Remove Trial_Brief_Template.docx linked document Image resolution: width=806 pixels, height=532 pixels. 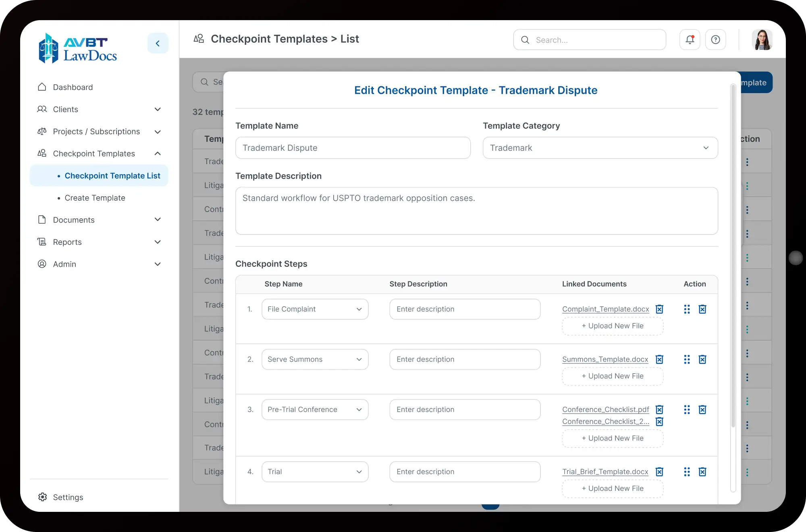coord(659,472)
